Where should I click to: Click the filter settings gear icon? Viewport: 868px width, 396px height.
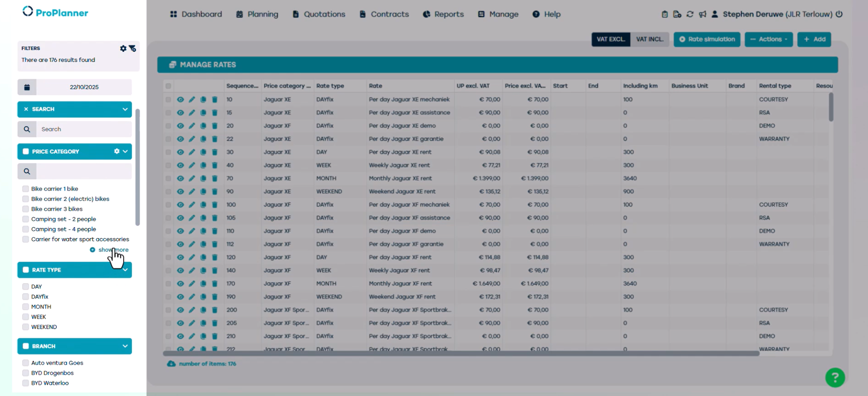(123, 49)
